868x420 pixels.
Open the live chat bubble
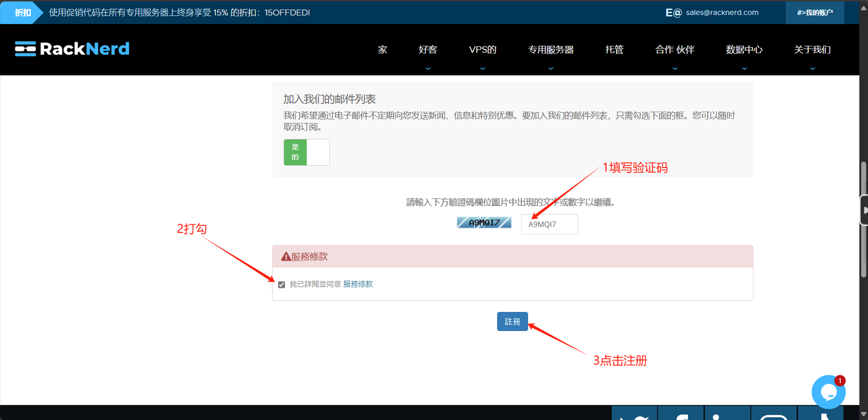(x=828, y=392)
